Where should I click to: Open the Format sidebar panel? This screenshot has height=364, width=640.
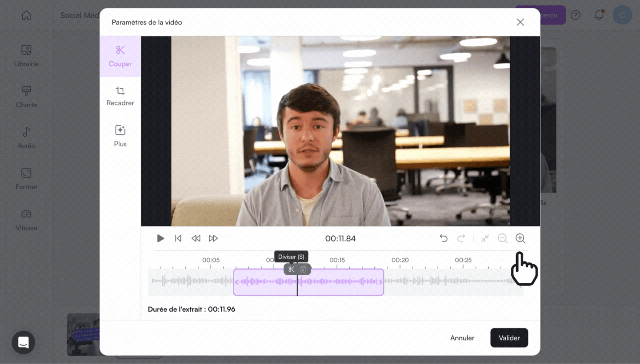[26, 179]
